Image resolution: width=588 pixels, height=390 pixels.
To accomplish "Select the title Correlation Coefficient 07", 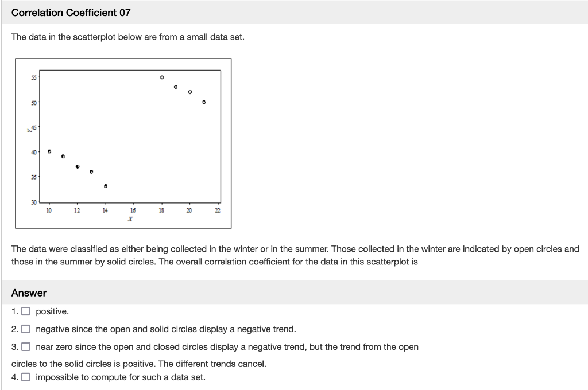I will click(x=71, y=12).
